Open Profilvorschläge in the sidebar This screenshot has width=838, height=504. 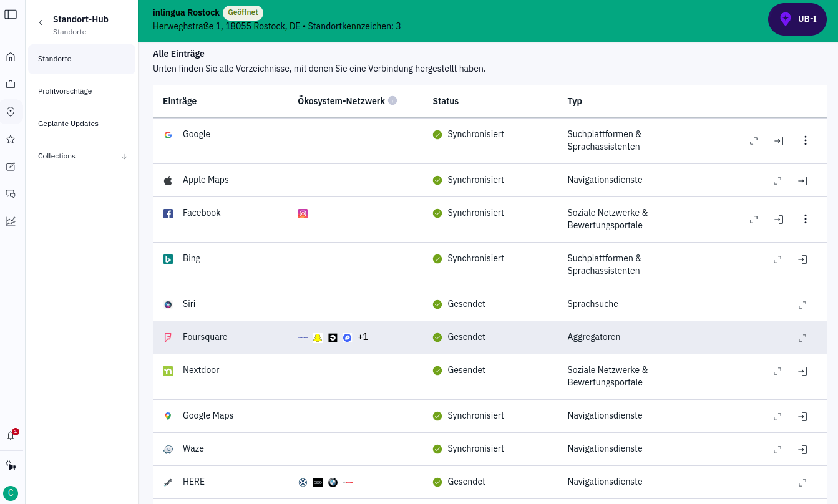click(82, 91)
